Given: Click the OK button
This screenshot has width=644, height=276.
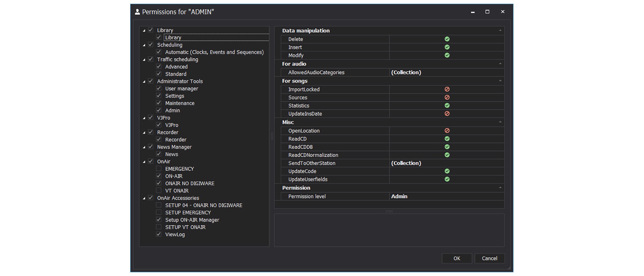Looking at the screenshot, I should (x=457, y=258).
